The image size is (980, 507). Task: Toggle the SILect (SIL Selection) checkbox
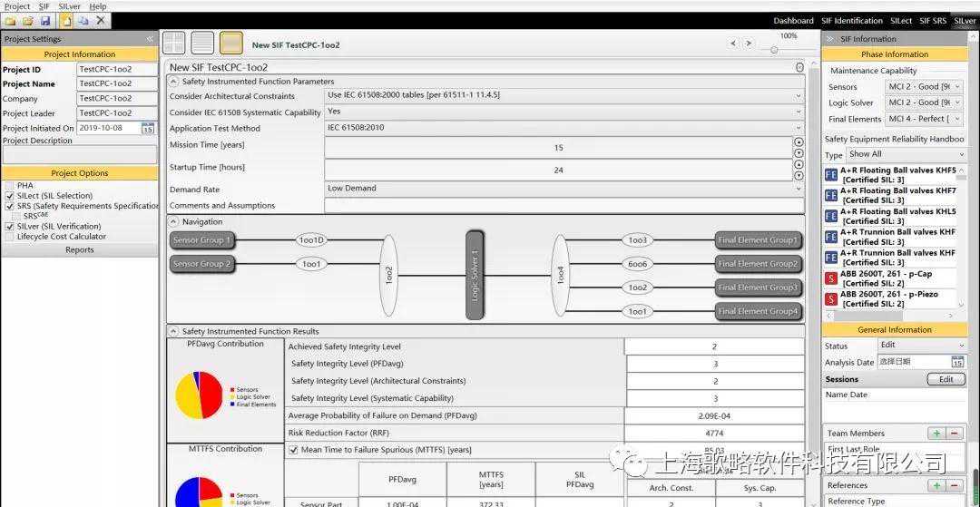[x=9, y=196]
